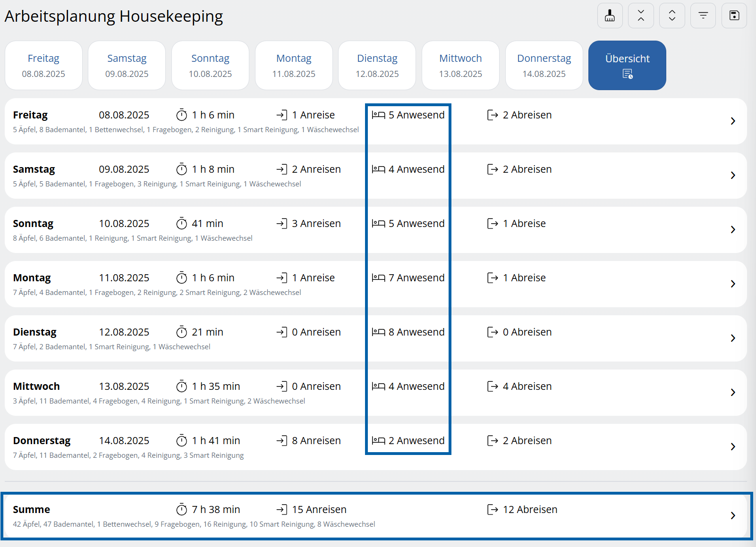The width and height of the screenshot is (756, 547).
Task: Select the Übersicht tab
Action: (627, 65)
